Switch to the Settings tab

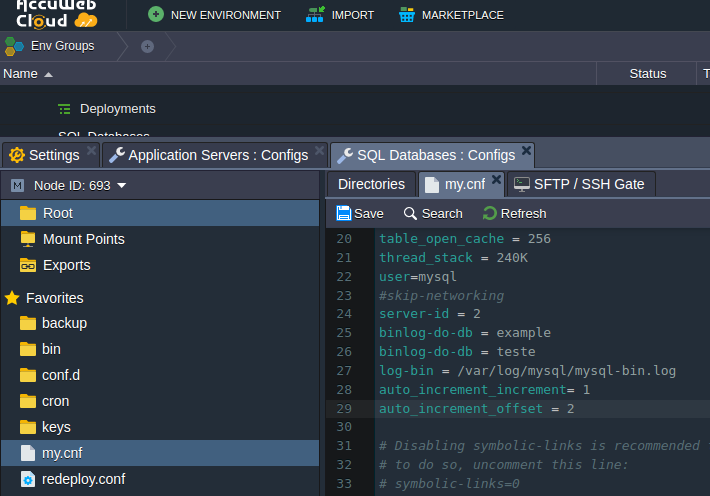pyautogui.click(x=44, y=155)
